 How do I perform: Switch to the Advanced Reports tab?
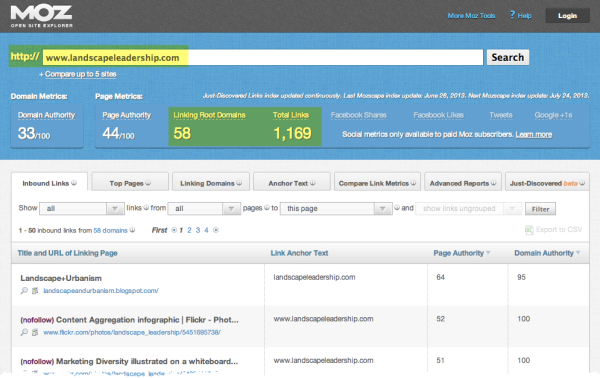pyautogui.click(x=463, y=183)
